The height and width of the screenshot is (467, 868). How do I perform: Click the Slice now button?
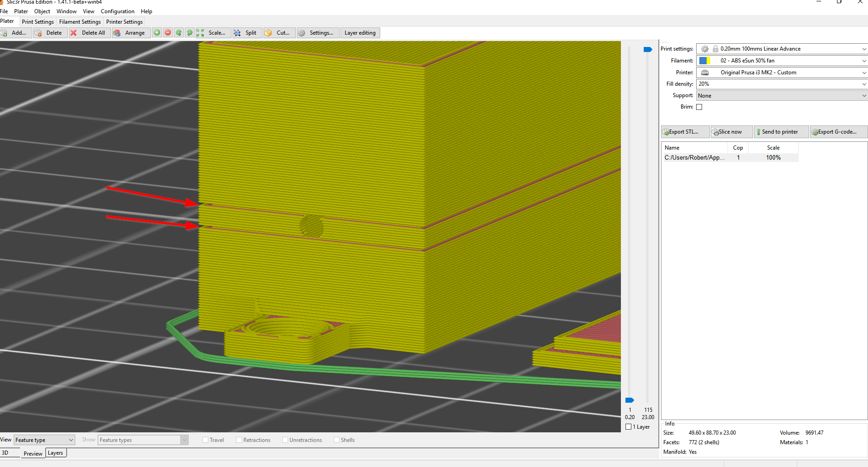click(731, 131)
